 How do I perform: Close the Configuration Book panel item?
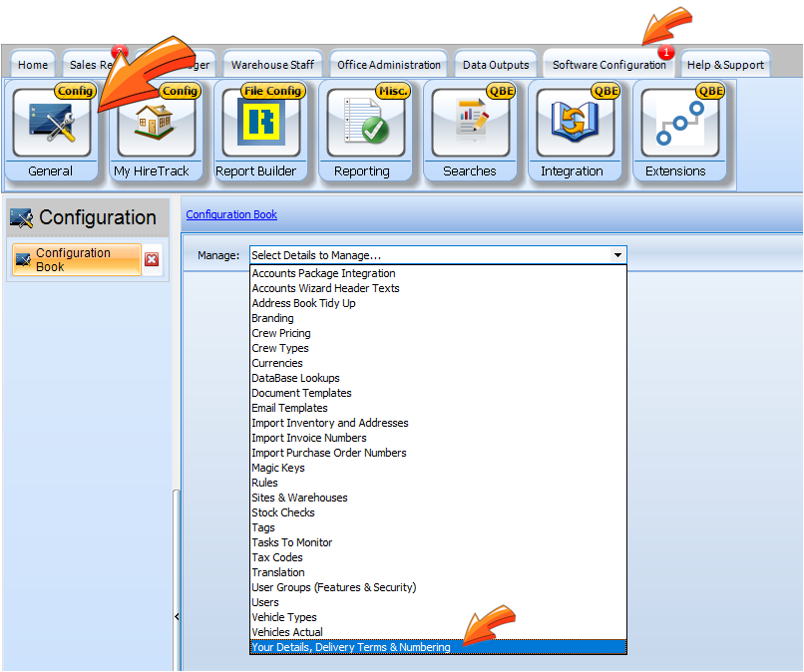pyautogui.click(x=152, y=259)
